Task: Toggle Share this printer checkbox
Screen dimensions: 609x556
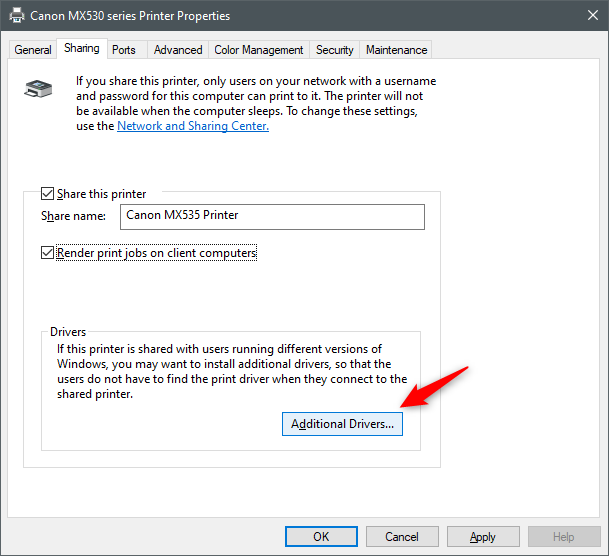Action: (47, 193)
